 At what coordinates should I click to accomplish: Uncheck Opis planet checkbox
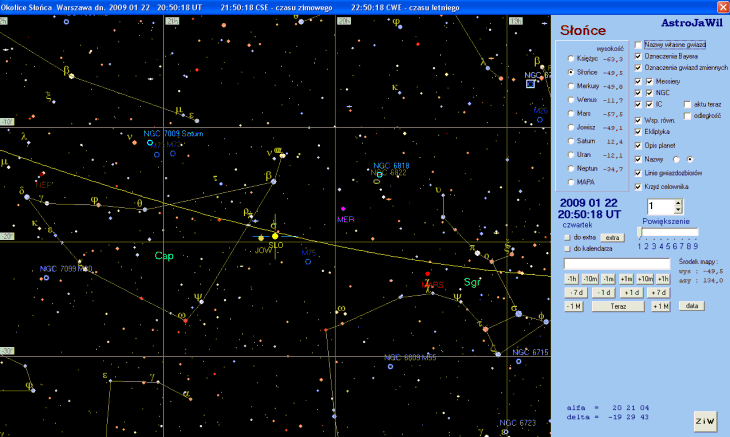tap(638, 146)
